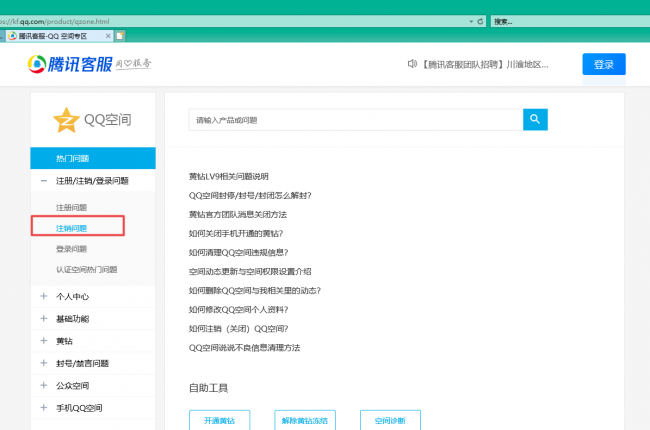The width and height of the screenshot is (650, 430).
Task: Open a new browser tab
Action: click(120, 36)
